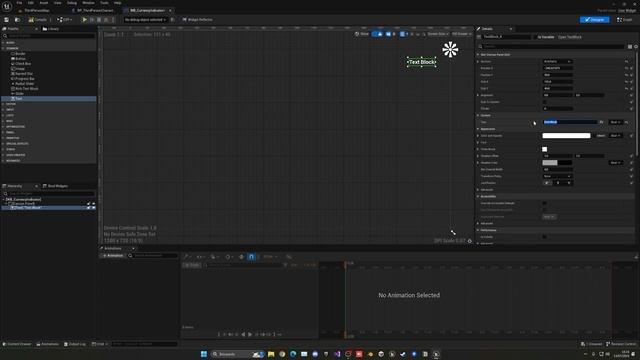The width and height of the screenshot is (640, 360).
Task: Click the Color and Opacity white swatch
Action: click(566, 136)
